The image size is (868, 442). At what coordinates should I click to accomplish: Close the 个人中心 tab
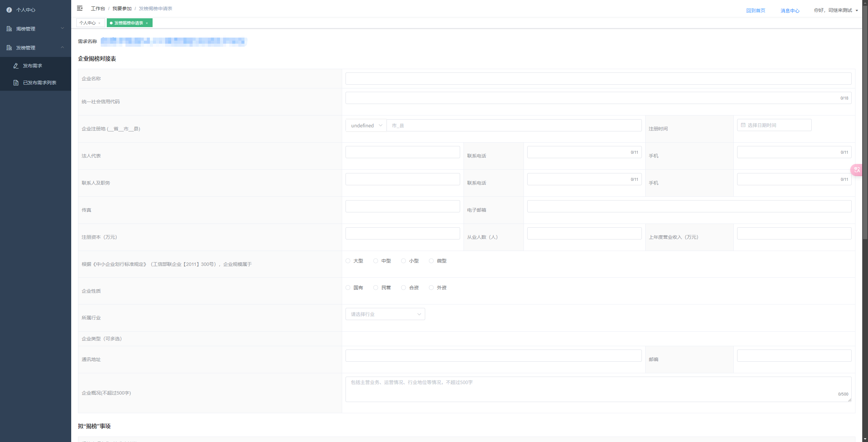[99, 23]
